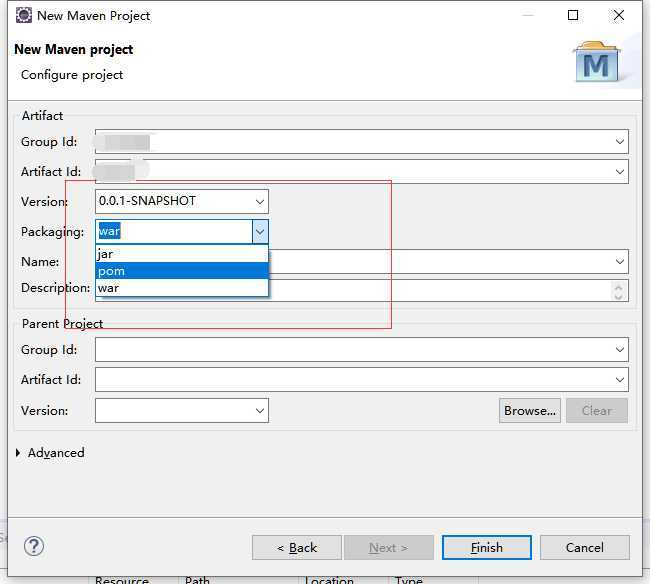
Task: Open Parent Project Artifact Id dropdown arrow
Action: click(620, 379)
